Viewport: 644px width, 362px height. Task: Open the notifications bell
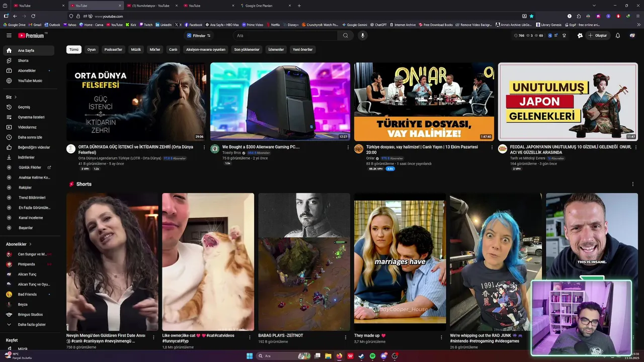tap(618, 36)
